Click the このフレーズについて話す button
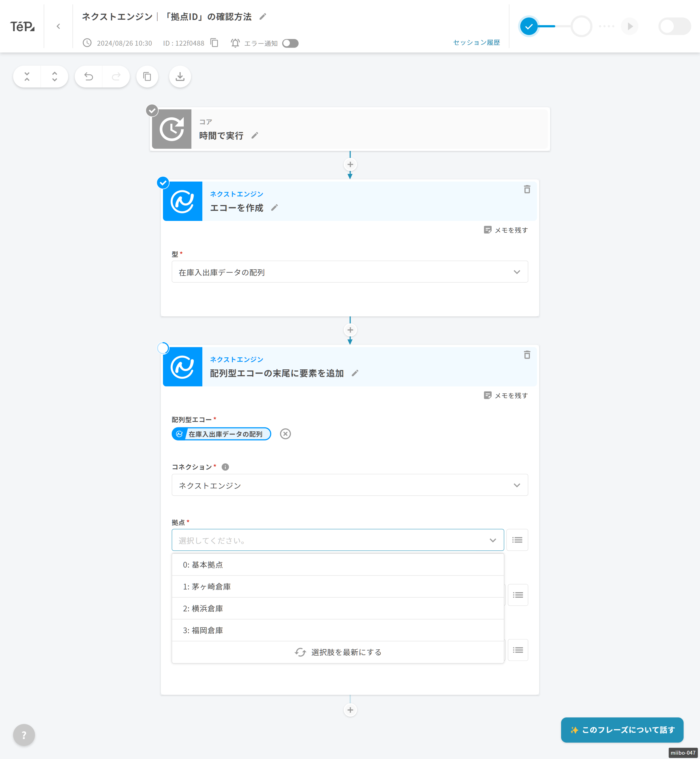 (622, 730)
